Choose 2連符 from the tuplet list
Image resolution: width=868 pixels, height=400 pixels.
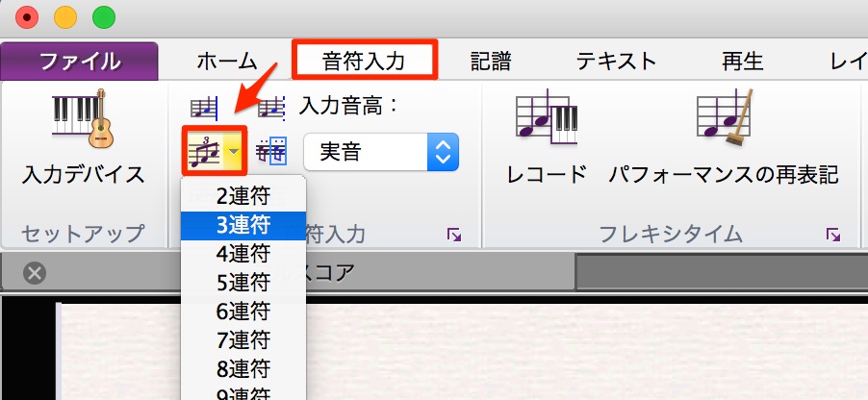click(243, 196)
